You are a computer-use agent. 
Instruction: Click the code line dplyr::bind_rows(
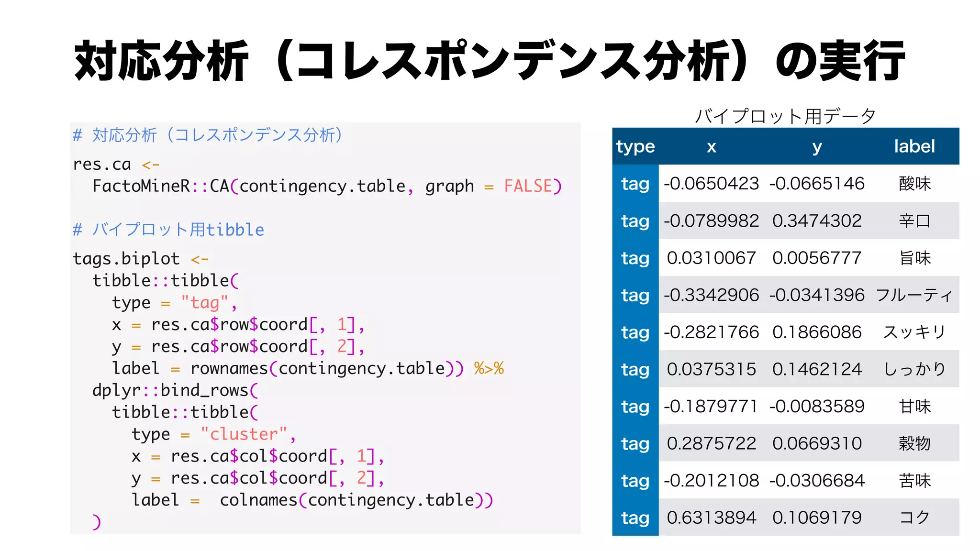click(175, 390)
